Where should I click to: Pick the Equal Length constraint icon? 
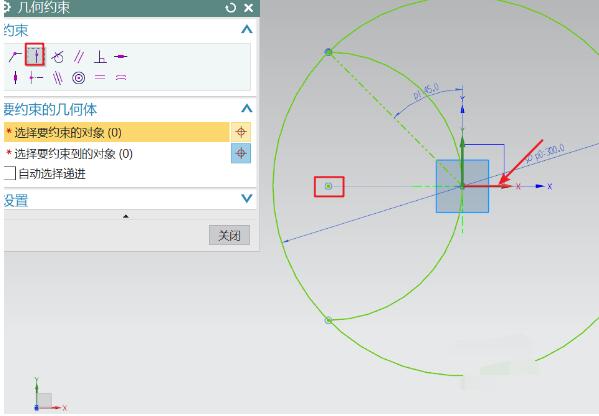click(100, 77)
